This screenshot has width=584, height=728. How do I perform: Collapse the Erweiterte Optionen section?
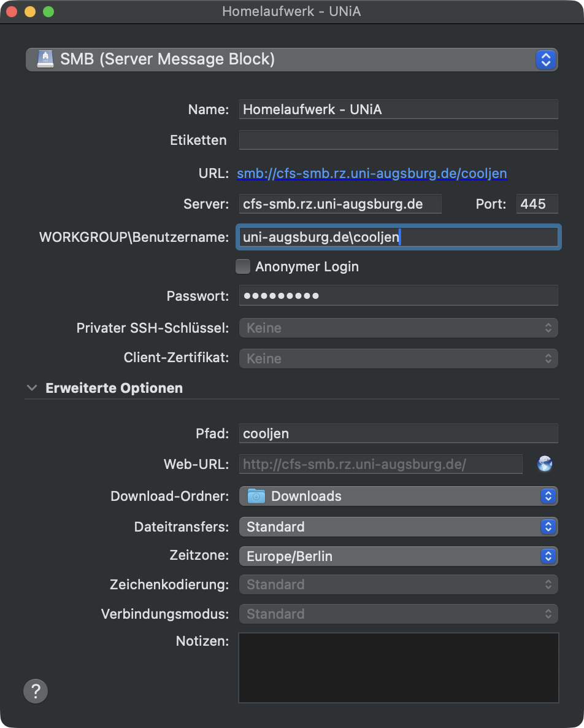[x=31, y=388]
